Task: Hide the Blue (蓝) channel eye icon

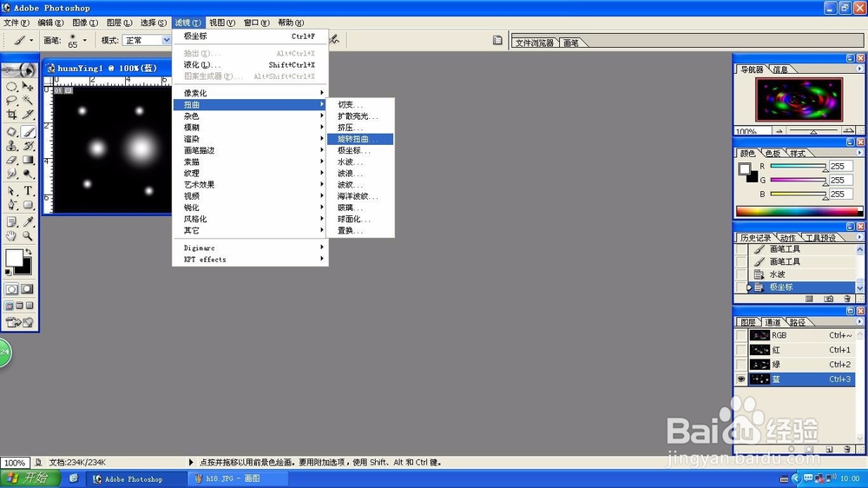Action: point(741,379)
